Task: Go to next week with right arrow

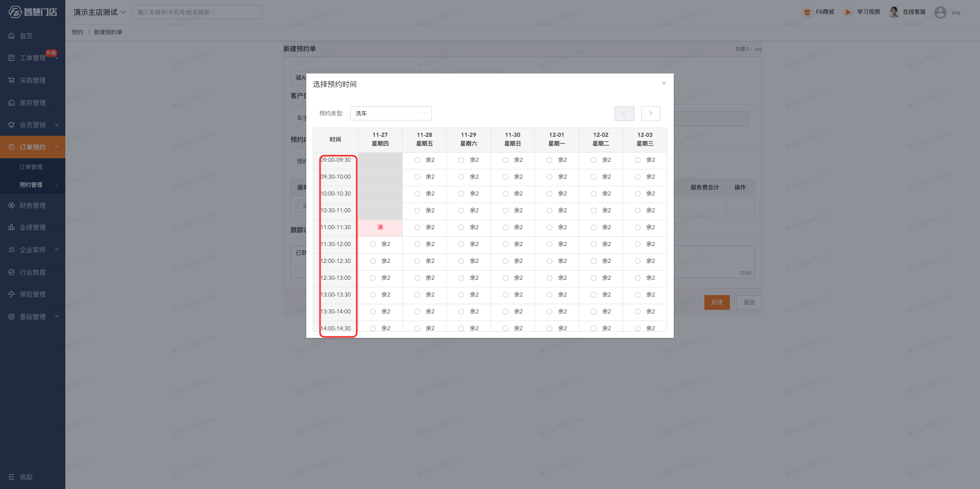Action: pos(651,113)
